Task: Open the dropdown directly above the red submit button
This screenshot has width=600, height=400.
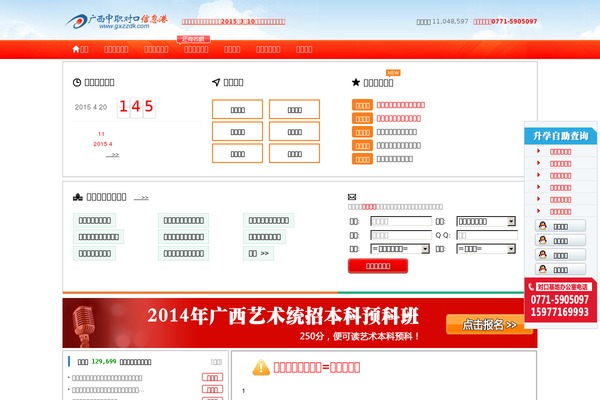Action: click(x=400, y=249)
